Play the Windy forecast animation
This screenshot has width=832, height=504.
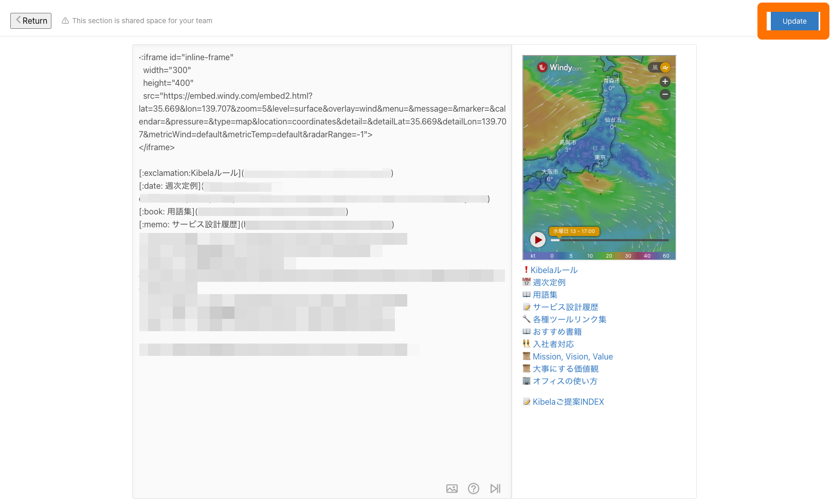point(537,240)
